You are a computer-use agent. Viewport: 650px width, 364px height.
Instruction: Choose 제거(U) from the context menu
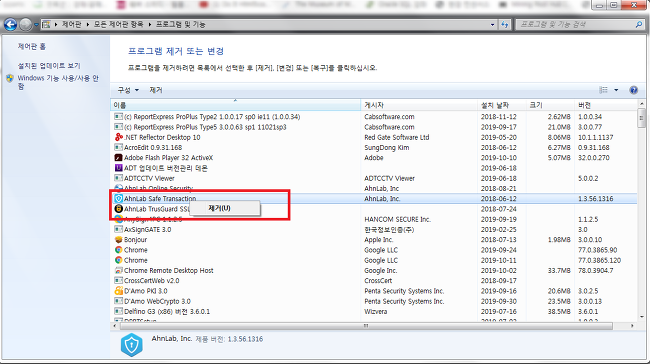[x=224, y=208]
